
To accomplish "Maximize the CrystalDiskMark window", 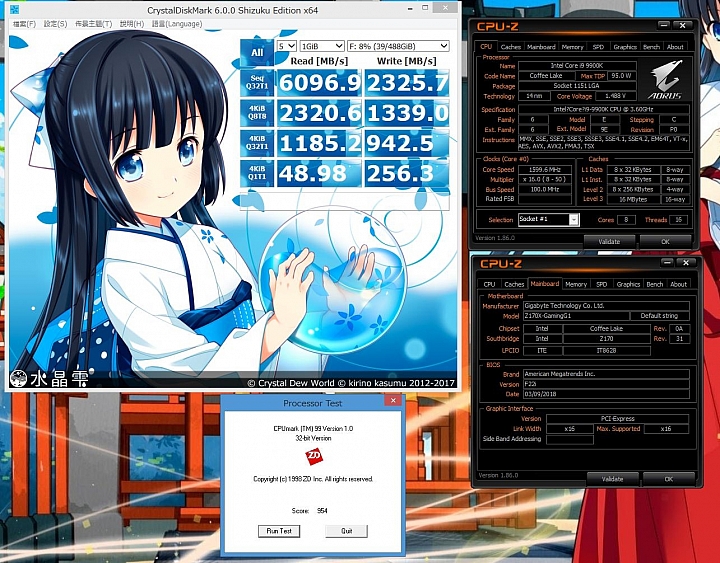I will 425,8.
